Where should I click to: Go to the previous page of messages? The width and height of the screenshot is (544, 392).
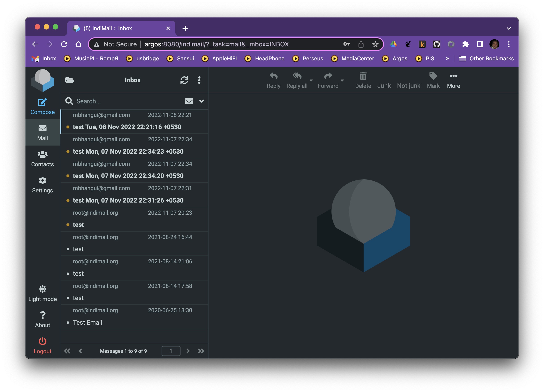tap(80, 351)
